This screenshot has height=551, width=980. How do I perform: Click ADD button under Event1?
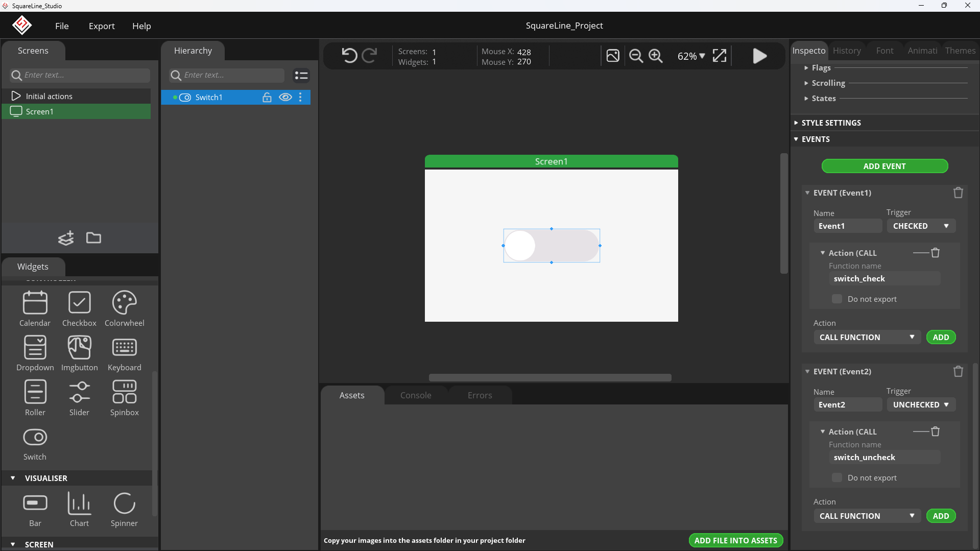[x=941, y=337]
